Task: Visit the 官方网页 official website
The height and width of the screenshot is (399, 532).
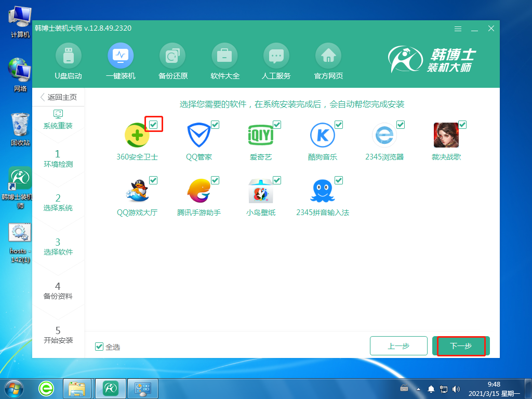Action: coord(328,61)
